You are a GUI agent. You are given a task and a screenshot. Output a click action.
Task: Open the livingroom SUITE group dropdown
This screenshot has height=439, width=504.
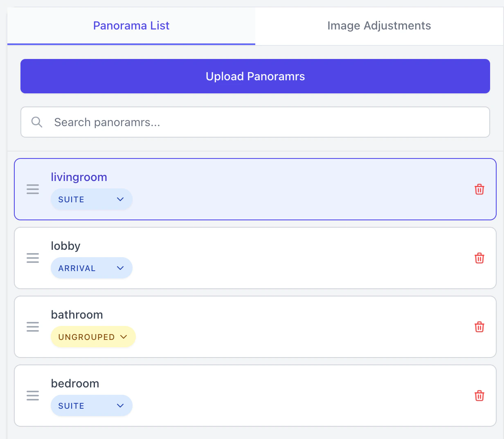92,199
